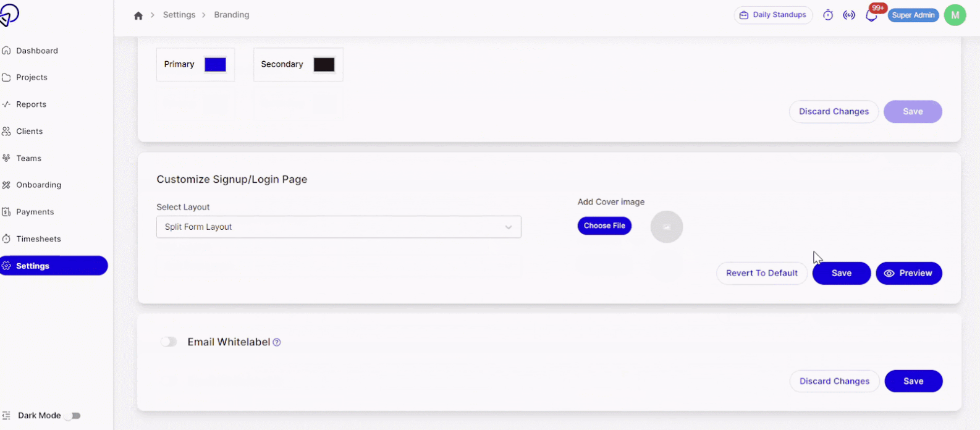Open the Primary blue color swatch
The image size is (980, 430).
tap(215, 65)
